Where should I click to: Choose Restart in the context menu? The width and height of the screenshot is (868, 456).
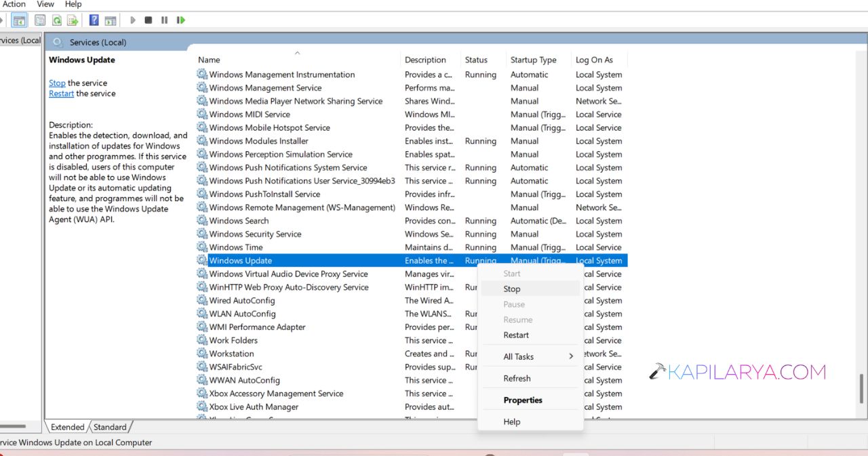tap(530, 335)
